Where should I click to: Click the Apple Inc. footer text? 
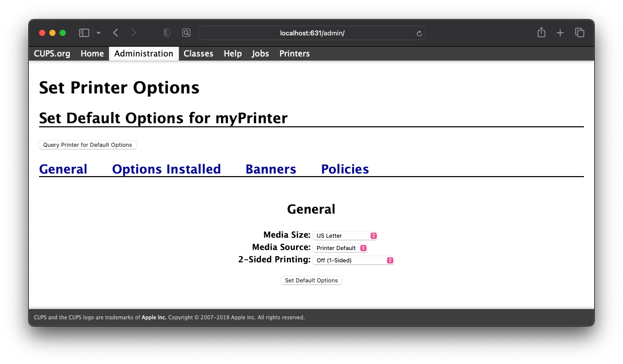point(154,317)
